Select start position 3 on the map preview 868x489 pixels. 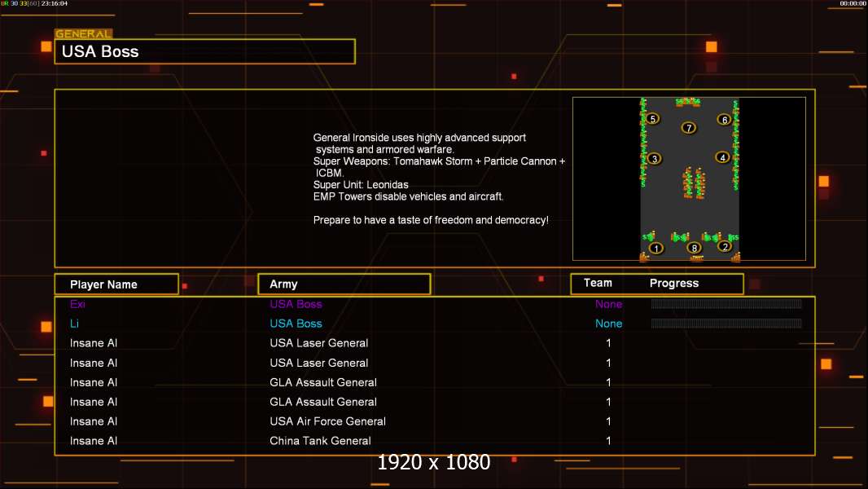click(655, 159)
